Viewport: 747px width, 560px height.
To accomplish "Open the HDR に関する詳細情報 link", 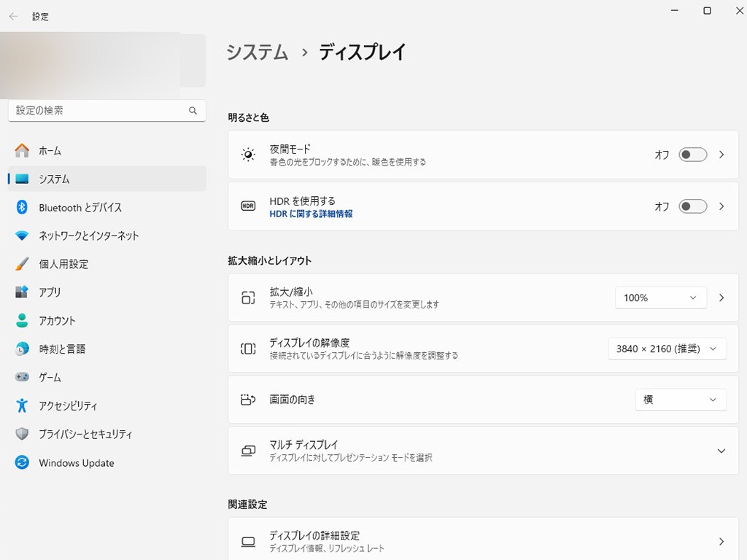I will coord(311,214).
